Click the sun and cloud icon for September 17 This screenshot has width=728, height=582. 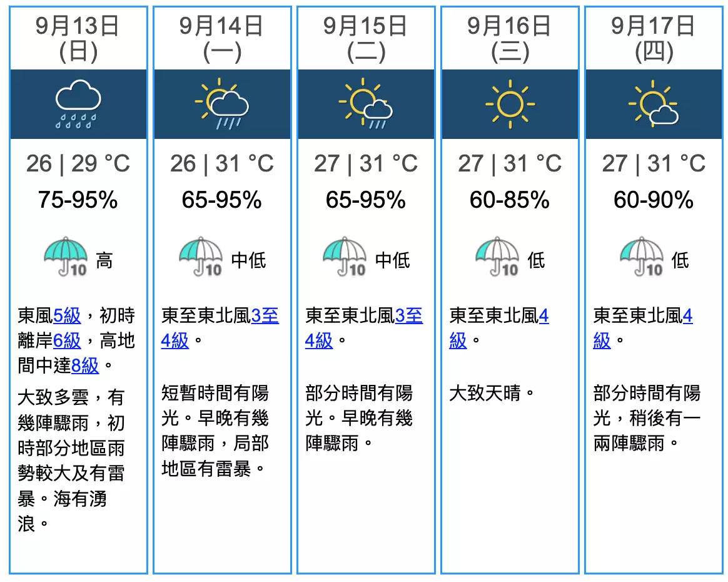coord(653,103)
